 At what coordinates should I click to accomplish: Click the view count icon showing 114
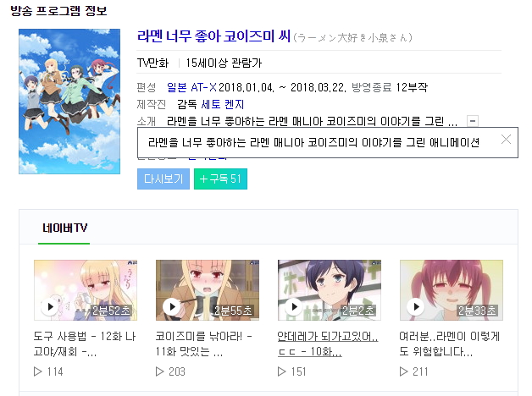[37, 371]
